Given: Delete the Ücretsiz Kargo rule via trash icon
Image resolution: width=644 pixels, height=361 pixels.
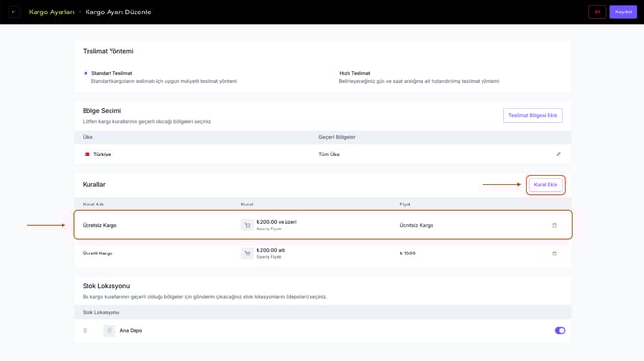Looking at the screenshot, I should tap(554, 225).
